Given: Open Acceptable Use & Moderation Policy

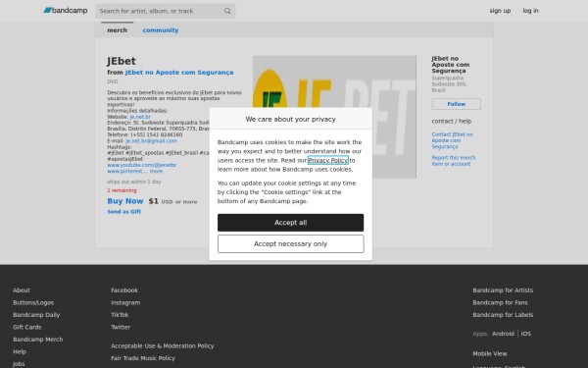Looking at the screenshot, I should click(163, 345).
